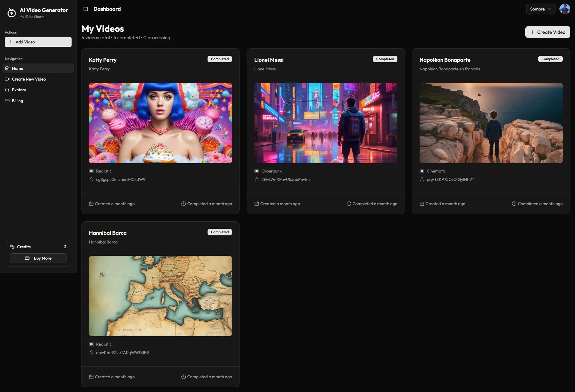Screen dimensions: 575x392
Task: Click the coins icon beside Credits
Action: 12,247
